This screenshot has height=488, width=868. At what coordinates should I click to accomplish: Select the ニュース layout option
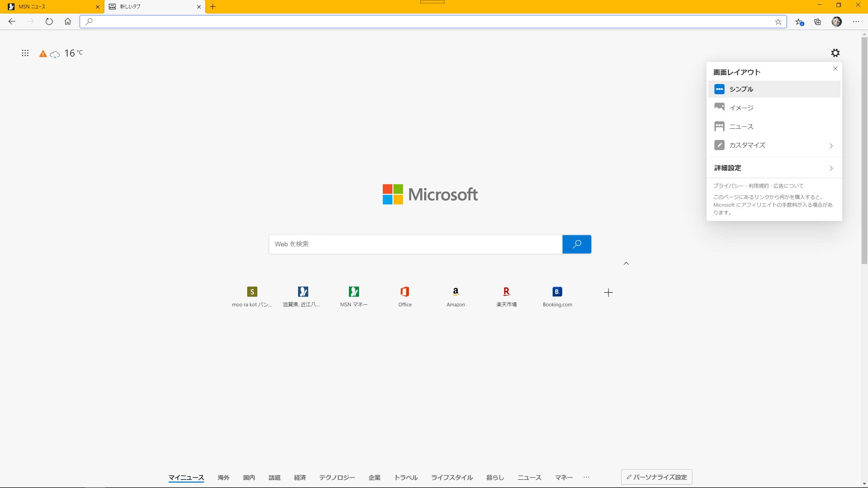click(774, 126)
